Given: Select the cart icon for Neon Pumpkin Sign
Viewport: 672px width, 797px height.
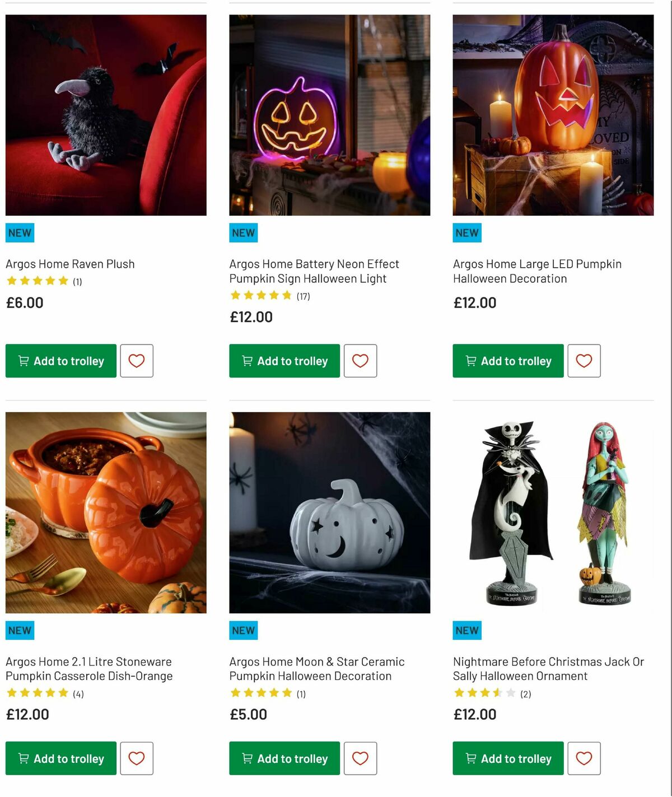Looking at the screenshot, I should tap(246, 361).
